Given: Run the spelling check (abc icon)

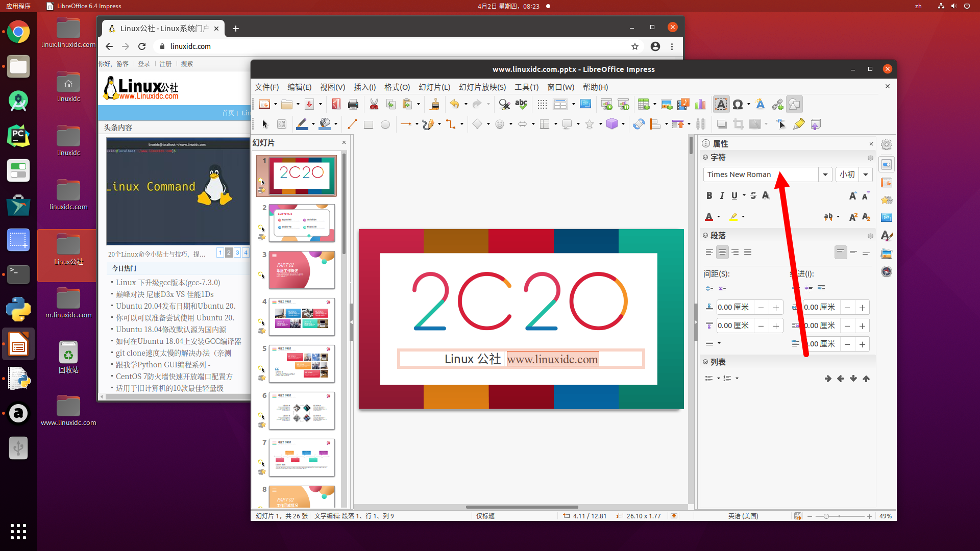Looking at the screenshot, I should coord(521,104).
